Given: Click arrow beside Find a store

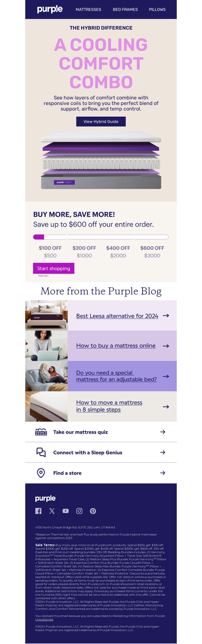Looking at the screenshot, I should coord(163,473).
